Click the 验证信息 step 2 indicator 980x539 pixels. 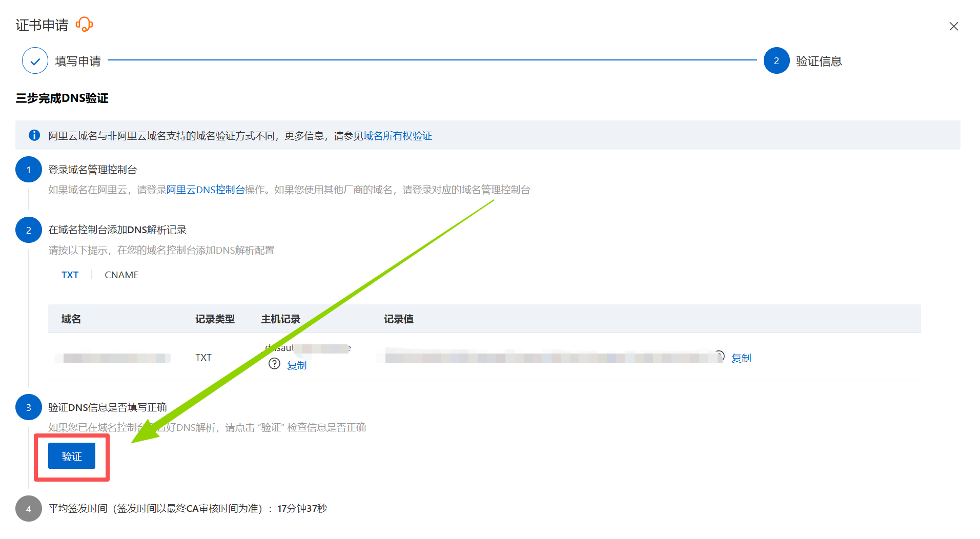pyautogui.click(x=776, y=61)
